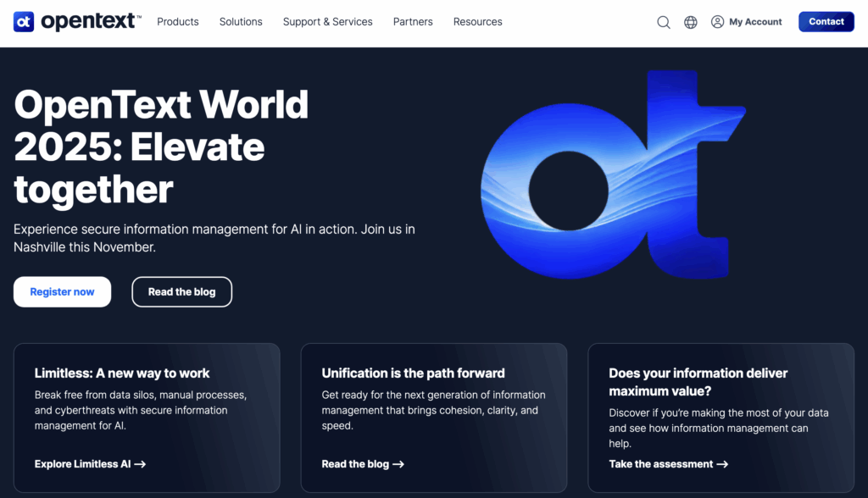Follow Read the blog link in Unification card
The image size is (868, 498).
coord(363,463)
